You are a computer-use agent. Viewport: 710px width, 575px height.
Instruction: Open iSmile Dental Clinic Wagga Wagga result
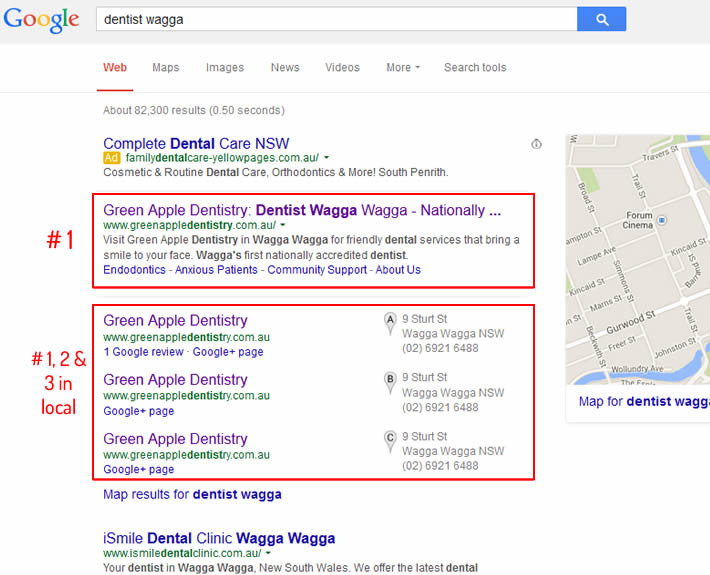219,538
